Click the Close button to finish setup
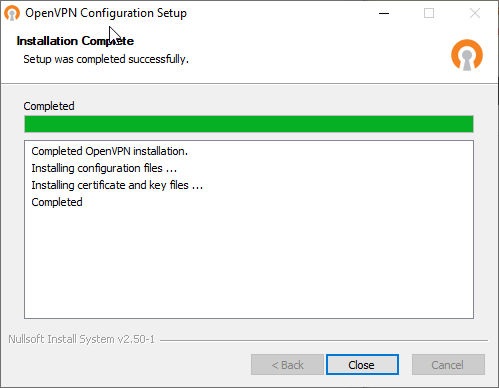Viewport: 499px width, 388px height. click(x=362, y=364)
